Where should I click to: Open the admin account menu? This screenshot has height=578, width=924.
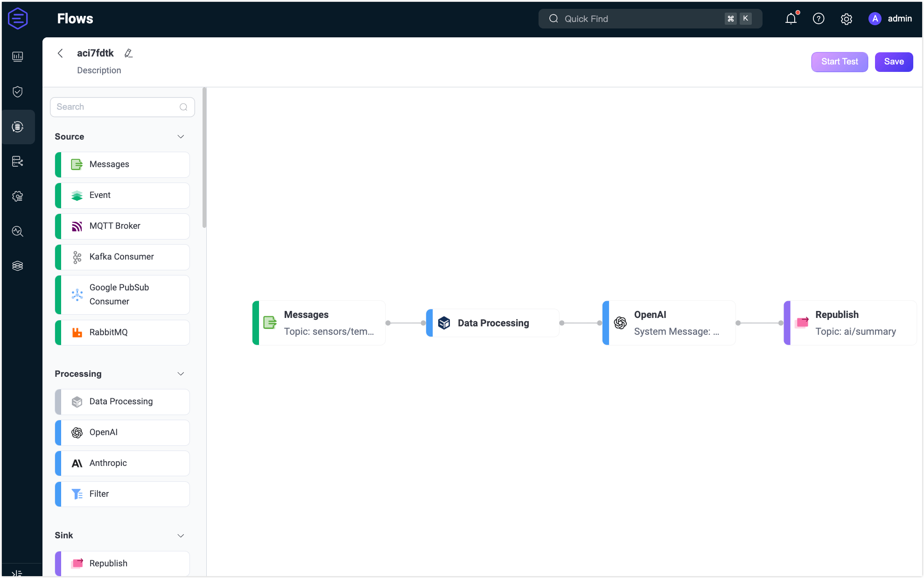[x=890, y=19]
